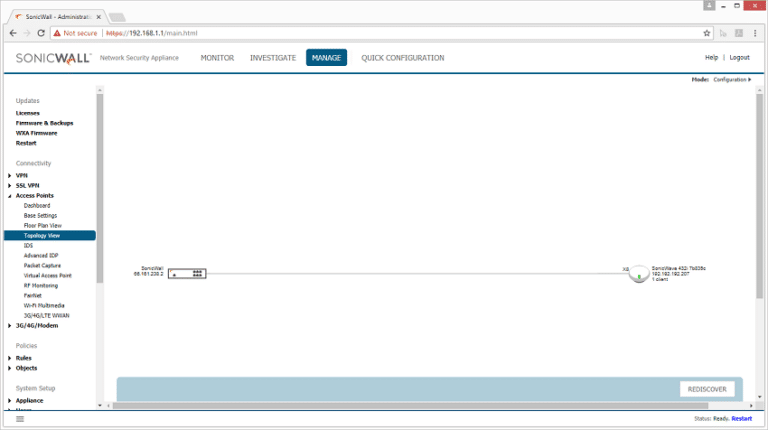Click the Help link

711,57
